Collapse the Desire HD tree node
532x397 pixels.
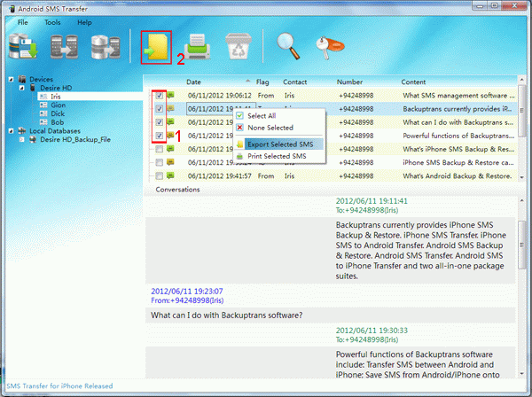(21, 88)
